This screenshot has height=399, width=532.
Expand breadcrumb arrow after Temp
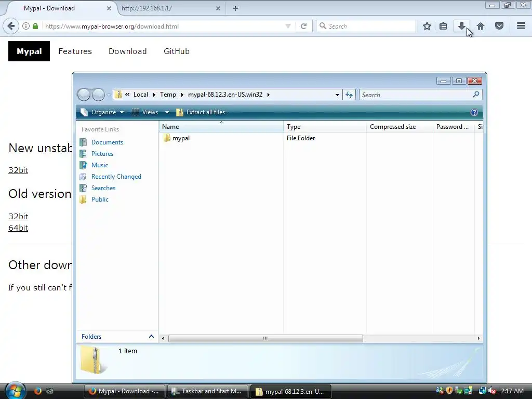(182, 95)
